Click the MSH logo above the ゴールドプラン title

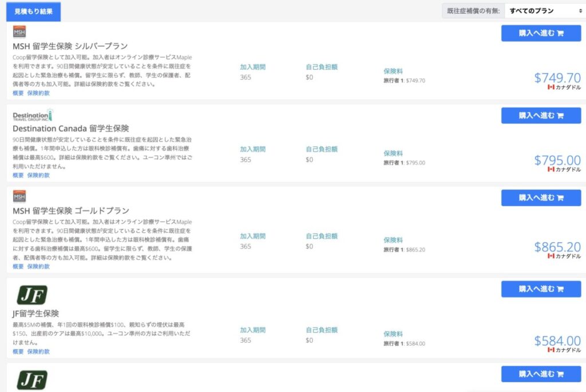(19, 196)
